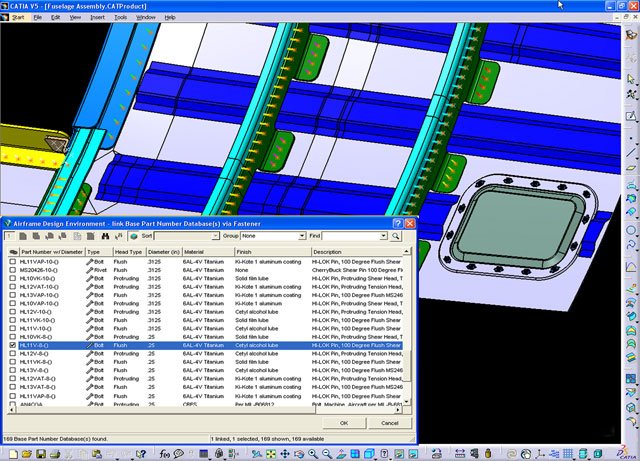Screen dimensions: 640x461
Task: Open the Edit menu
Action: [x=56, y=17]
